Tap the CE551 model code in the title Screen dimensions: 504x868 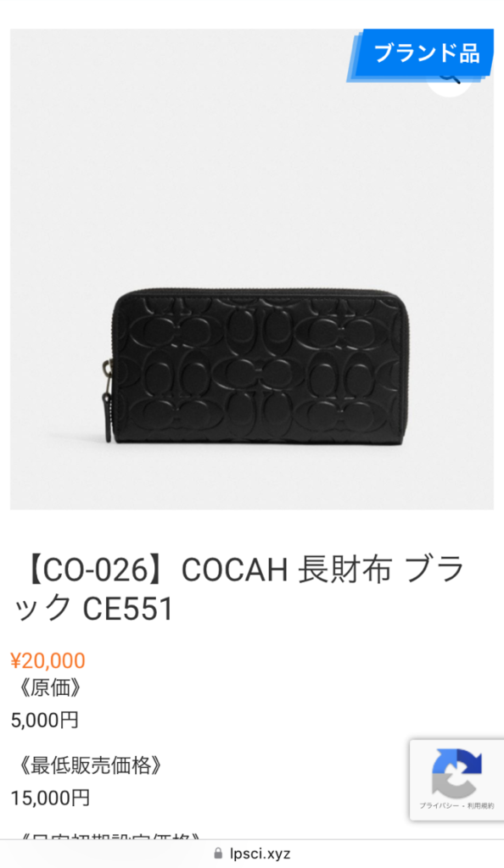[128, 609]
